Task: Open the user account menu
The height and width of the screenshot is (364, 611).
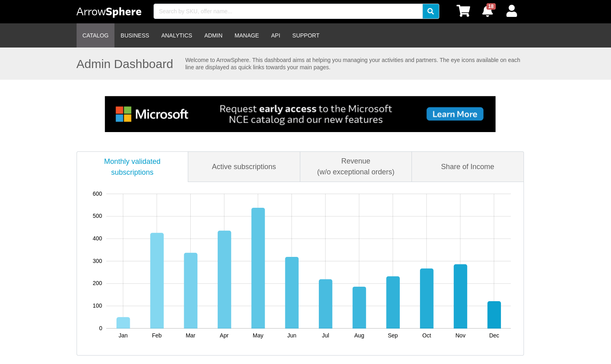Action: click(x=511, y=11)
